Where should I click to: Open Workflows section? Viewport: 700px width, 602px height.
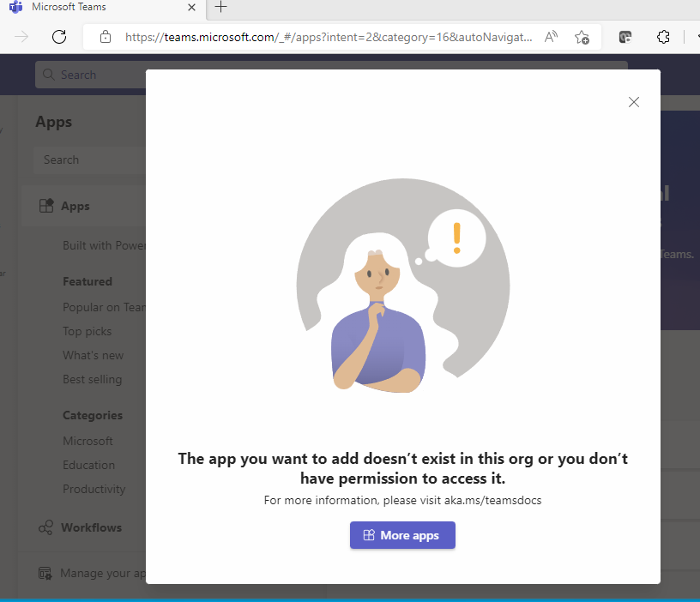[91, 527]
